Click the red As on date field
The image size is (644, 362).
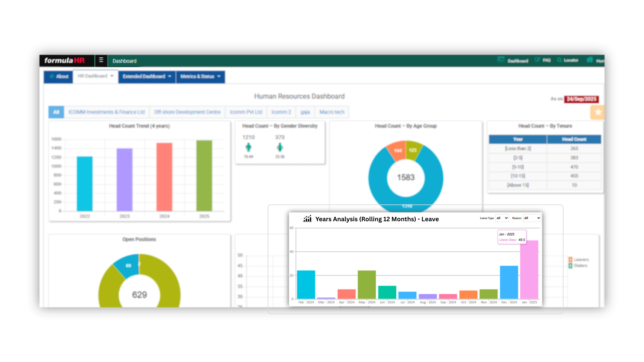tap(581, 99)
